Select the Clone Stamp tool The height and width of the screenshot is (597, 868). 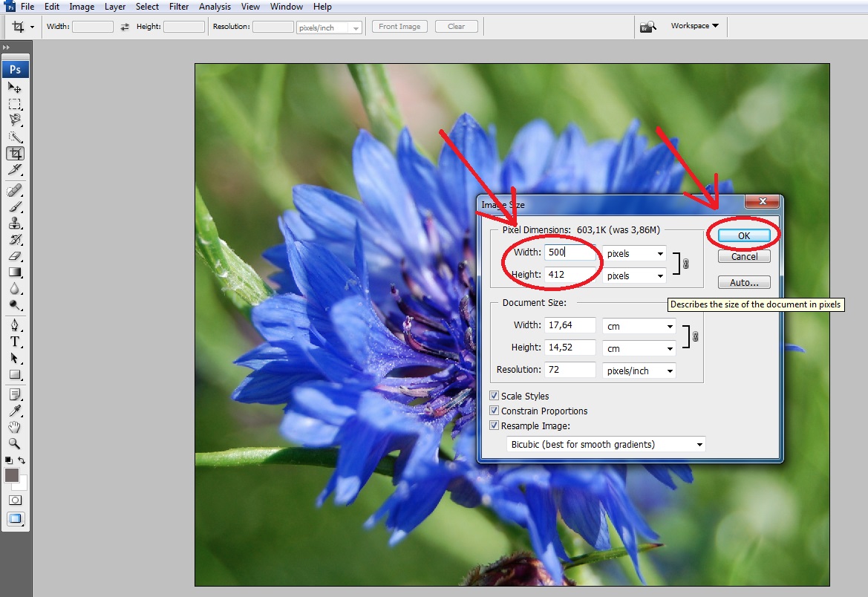coord(16,222)
